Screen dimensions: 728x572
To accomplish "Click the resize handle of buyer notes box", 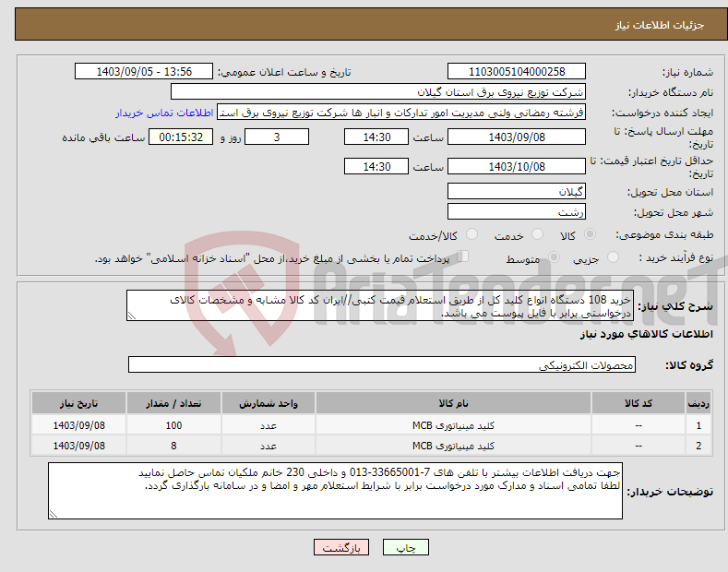I will [x=54, y=514].
